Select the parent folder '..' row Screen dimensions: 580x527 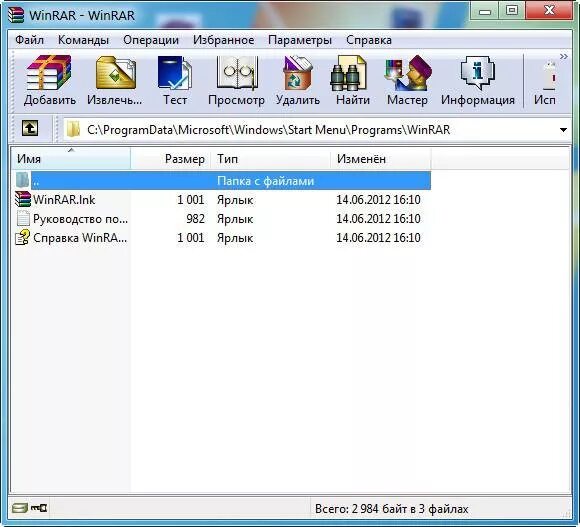[222, 180]
